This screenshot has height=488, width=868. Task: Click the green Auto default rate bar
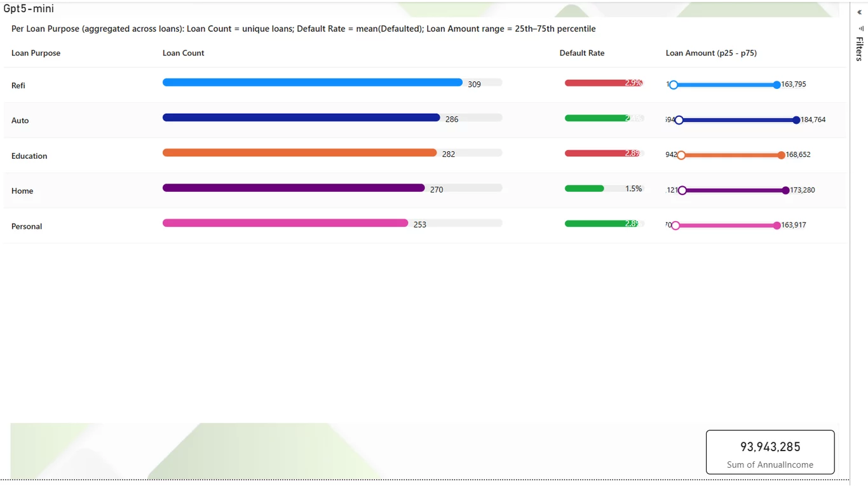tap(597, 118)
